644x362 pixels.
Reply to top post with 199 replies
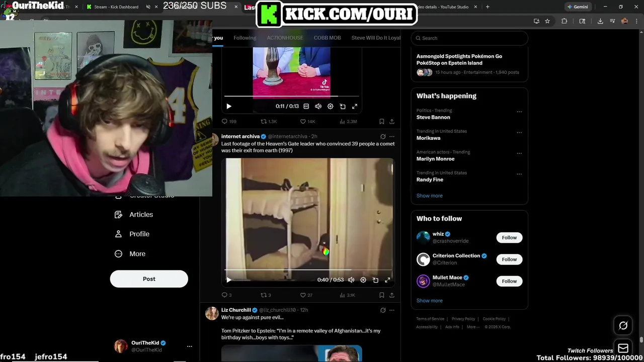(229, 121)
